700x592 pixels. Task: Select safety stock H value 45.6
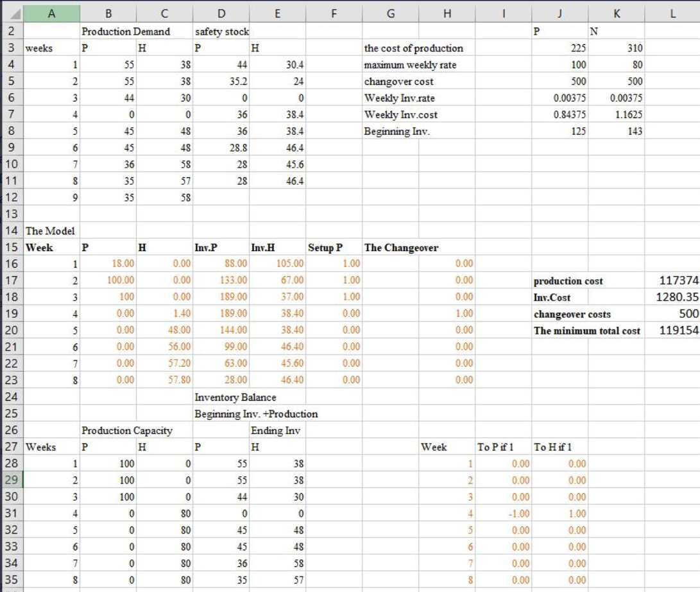point(277,164)
